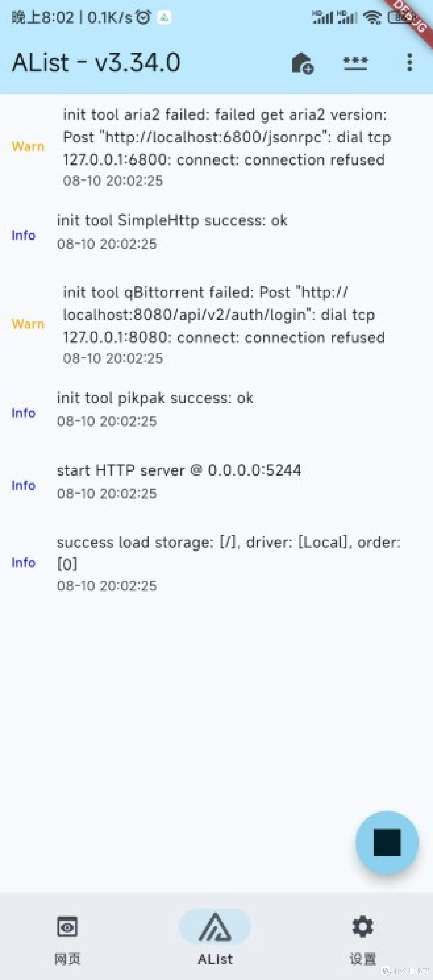This screenshot has width=433, height=980.
Task: Tap the pikpak success log entry
Action: pos(155,409)
